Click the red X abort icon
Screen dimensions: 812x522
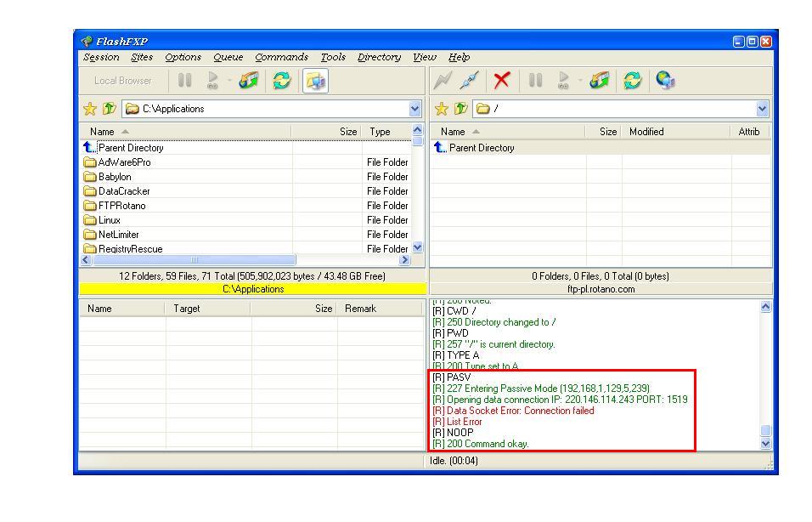[502, 80]
